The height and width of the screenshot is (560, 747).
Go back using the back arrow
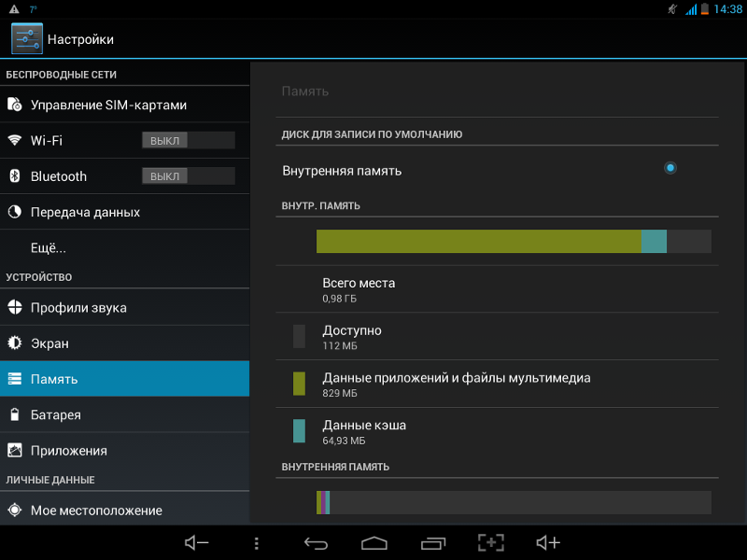316,543
